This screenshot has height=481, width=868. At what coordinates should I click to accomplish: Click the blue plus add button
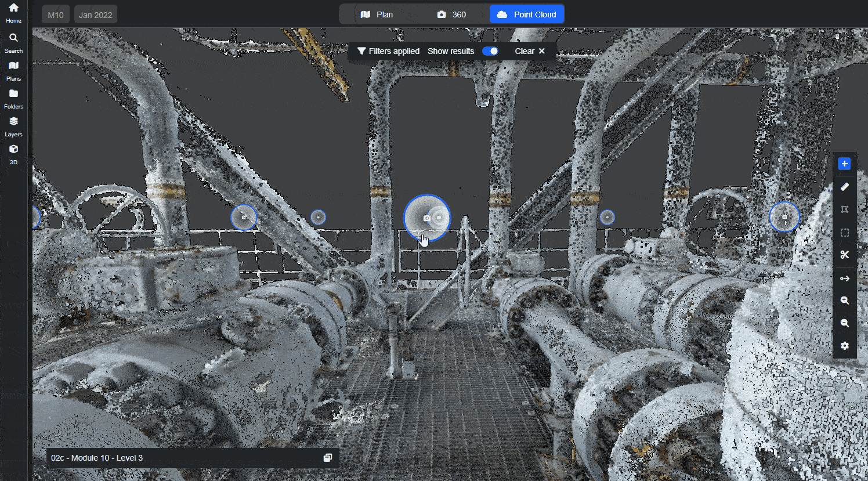(x=844, y=164)
